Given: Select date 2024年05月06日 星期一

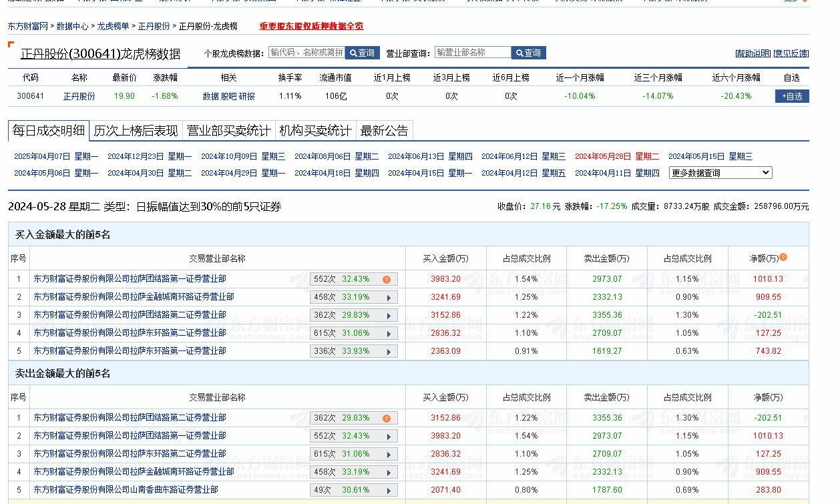Looking at the screenshot, I should pyautogui.click(x=56, y=173).
